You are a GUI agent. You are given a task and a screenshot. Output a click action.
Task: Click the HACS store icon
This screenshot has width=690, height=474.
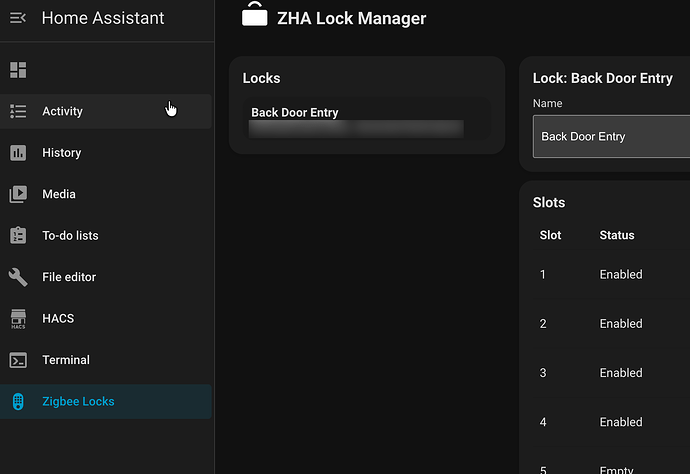(18, 319)
